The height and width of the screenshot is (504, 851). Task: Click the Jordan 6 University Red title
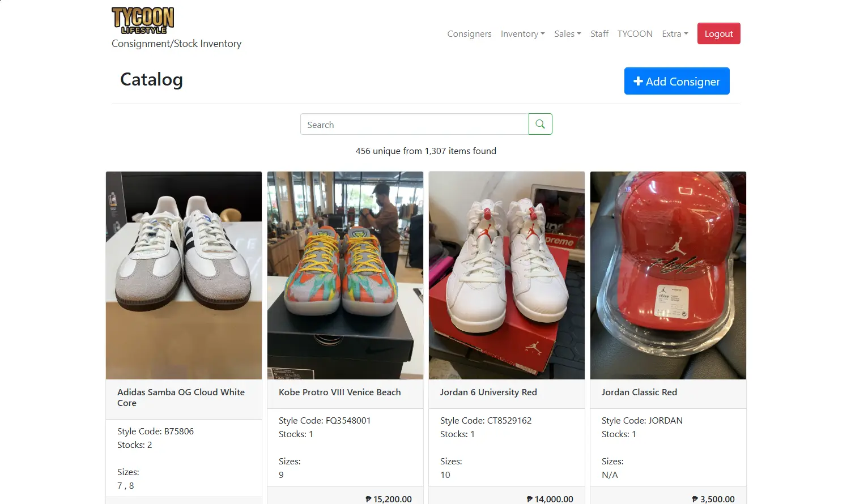coord(488,392)
